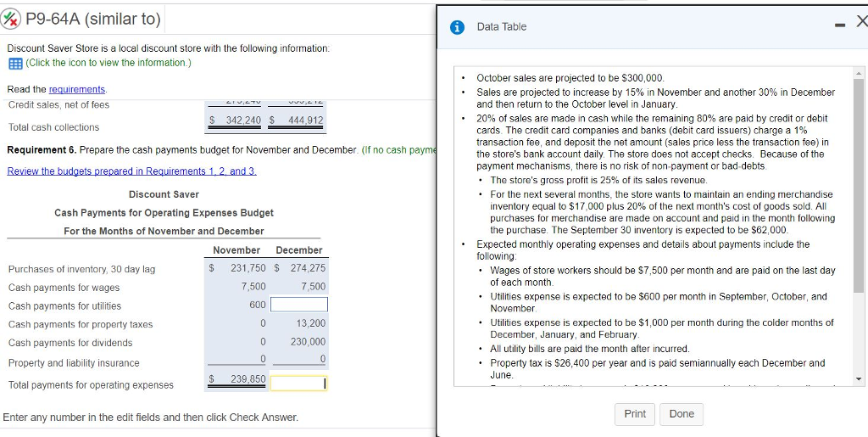Screen dimensions: 868x437
Task: Click the 'store's gross profit is 25%' bullet
Action: coord(599,180)
